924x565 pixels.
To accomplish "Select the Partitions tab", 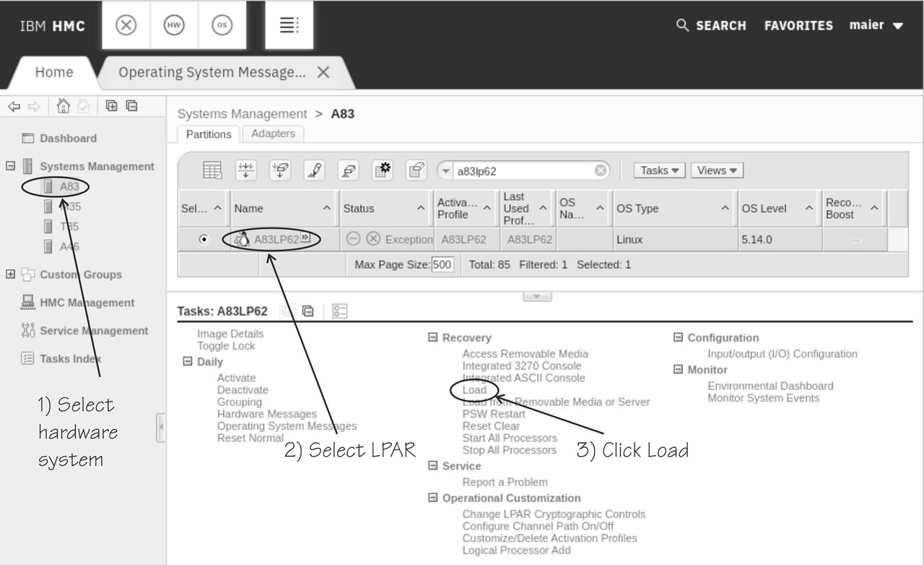I will (209, 134).
